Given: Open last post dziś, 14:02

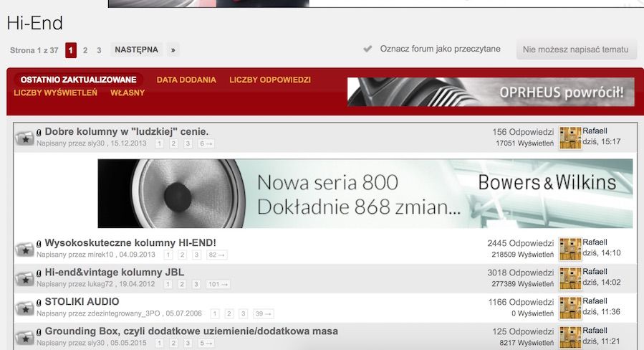Looking at the screenshot, I should point(601,283).
